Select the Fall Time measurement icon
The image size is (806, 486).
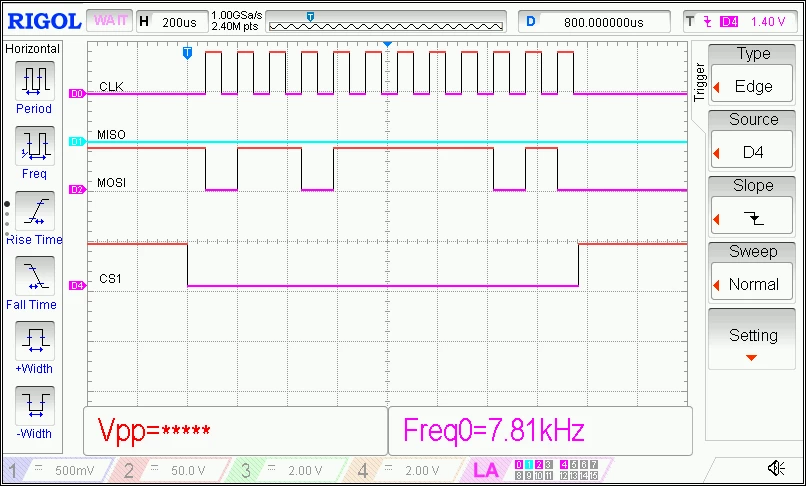pyautogui.click(x=34, y=276)
